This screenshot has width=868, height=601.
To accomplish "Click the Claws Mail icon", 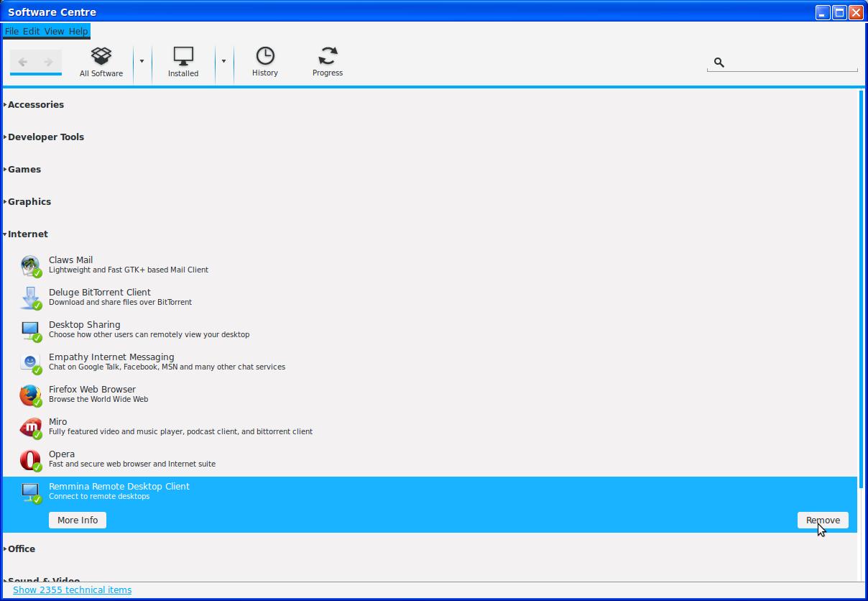I will click(x=30, y=265).
